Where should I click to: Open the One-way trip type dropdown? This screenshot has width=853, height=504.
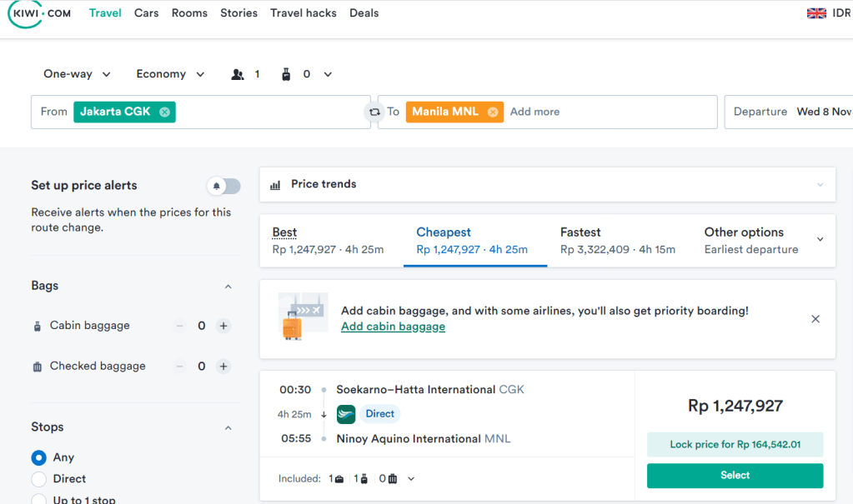click(77, 74)
